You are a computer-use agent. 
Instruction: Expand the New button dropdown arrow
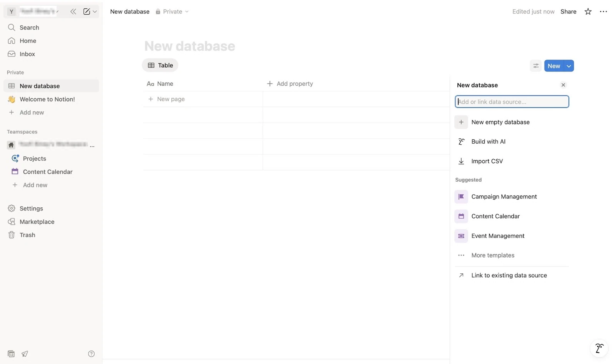568,66
